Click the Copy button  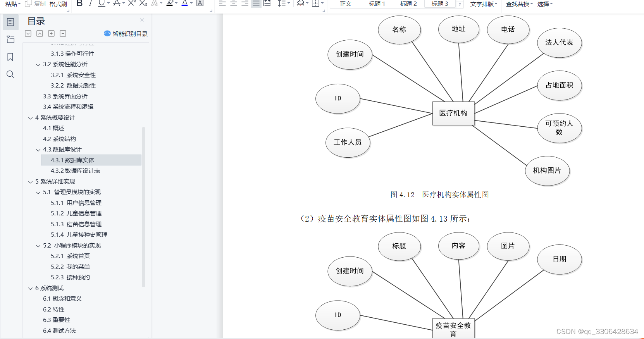pyautogui.click(x=35, y=4)
